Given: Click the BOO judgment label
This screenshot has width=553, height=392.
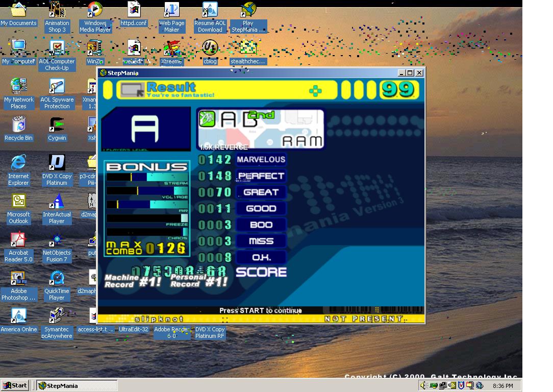Looking at the screenshot, I should click(x=261, y=225).
